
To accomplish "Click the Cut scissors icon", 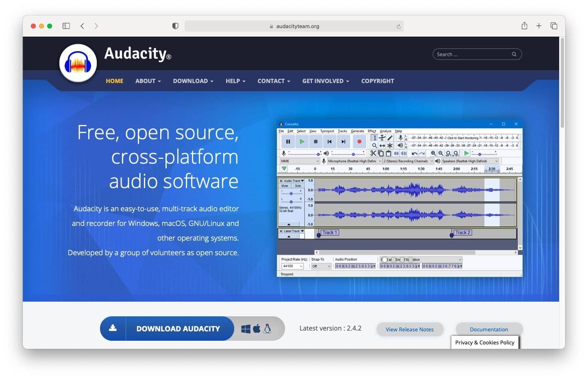I will pyautogui.click(x=373, y=153).
